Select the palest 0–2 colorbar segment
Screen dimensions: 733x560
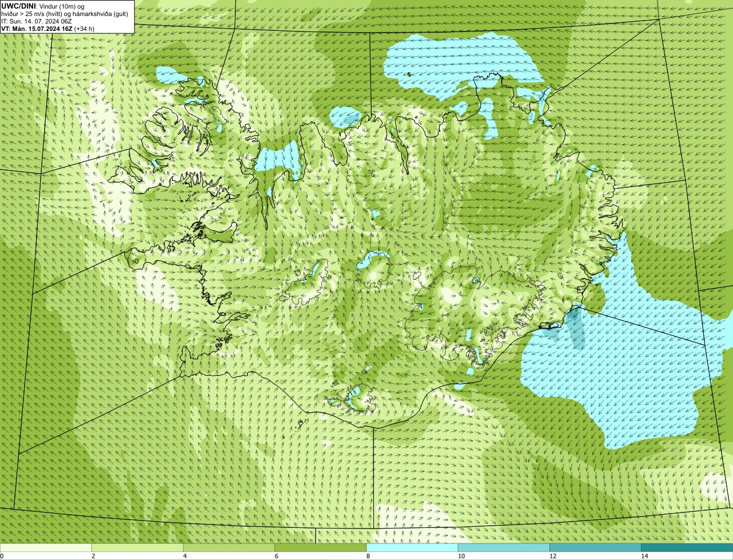[x=46, y=548]
